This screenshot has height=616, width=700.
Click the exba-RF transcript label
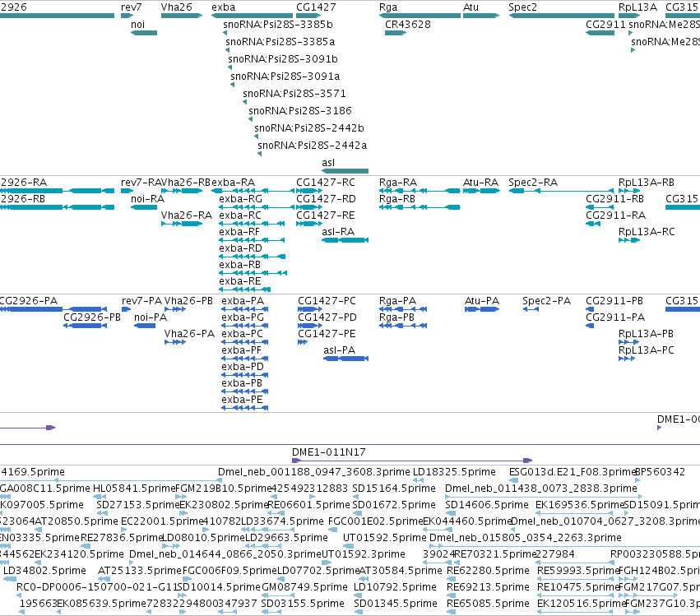239,232
